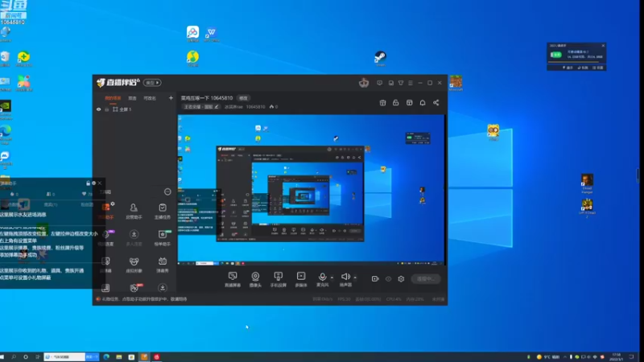Open the tool with the purple badge
Image resolution: width=644 pixels, height=362 pixels.
click(x=105, y=237)
